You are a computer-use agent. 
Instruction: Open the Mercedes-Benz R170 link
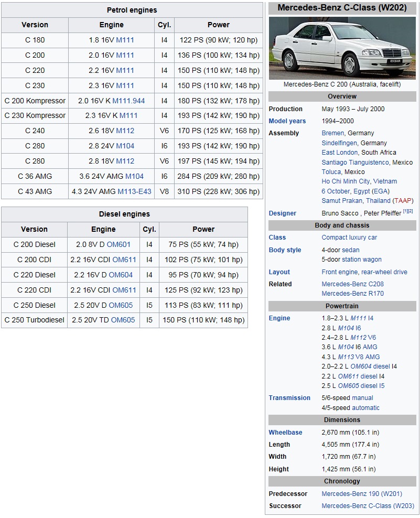click(352, 294)
